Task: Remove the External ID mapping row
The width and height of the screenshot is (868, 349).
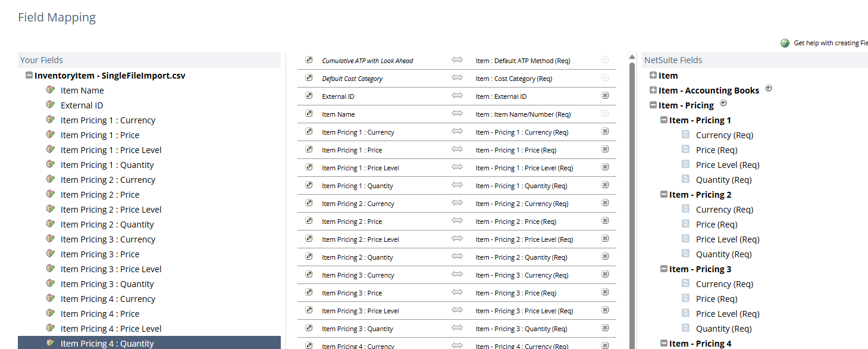Action: tap(605, 95)
